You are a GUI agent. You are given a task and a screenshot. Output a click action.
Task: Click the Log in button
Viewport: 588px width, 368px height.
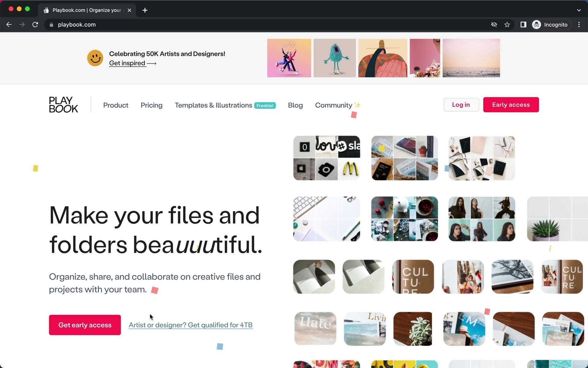click(461, 105)
